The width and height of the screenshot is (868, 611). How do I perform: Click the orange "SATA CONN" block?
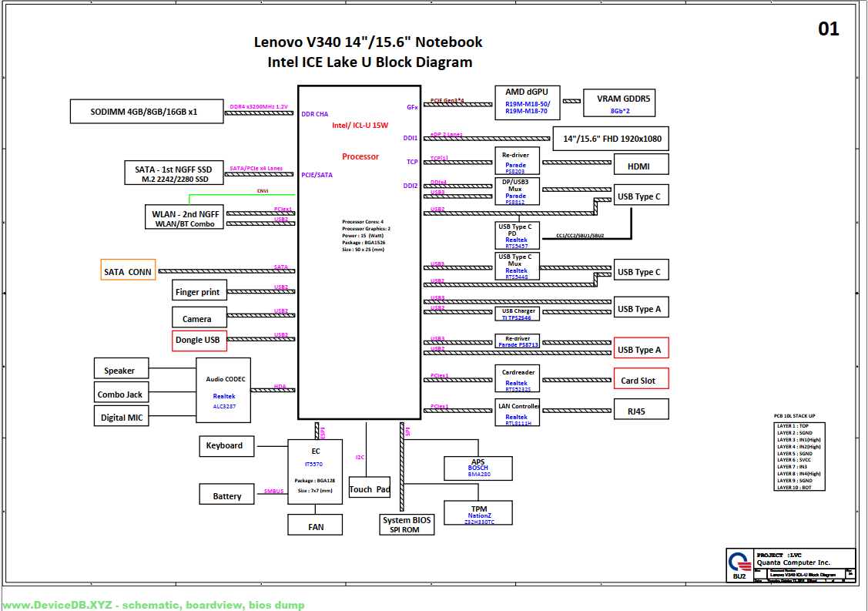pyautogui.click(x=128, y=270)
